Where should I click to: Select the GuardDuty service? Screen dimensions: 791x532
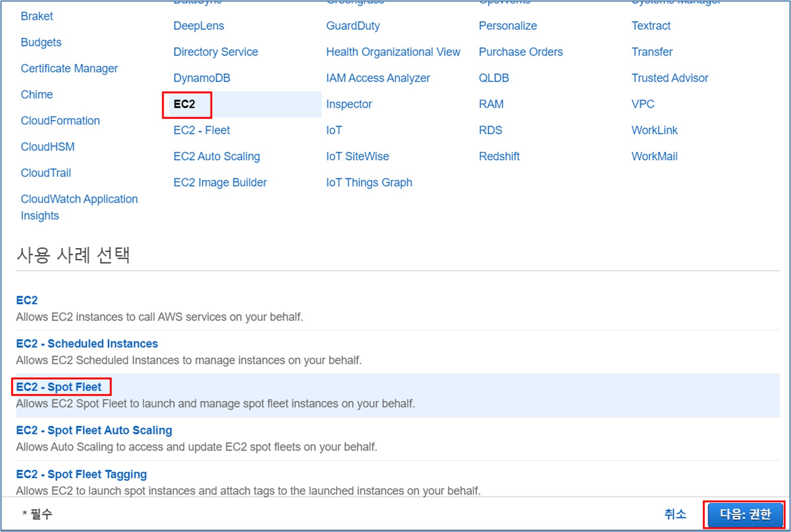(x=353, y=26)
